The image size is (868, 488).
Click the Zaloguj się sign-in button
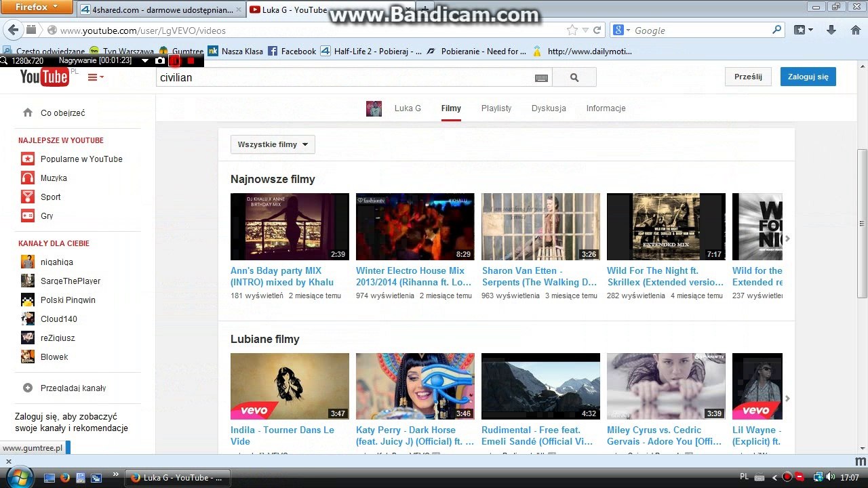(x=808, y=77)
